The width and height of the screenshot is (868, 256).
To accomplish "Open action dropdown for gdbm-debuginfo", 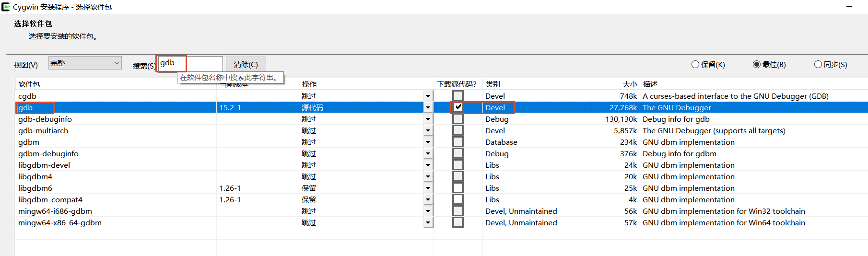I will [428, 153].
